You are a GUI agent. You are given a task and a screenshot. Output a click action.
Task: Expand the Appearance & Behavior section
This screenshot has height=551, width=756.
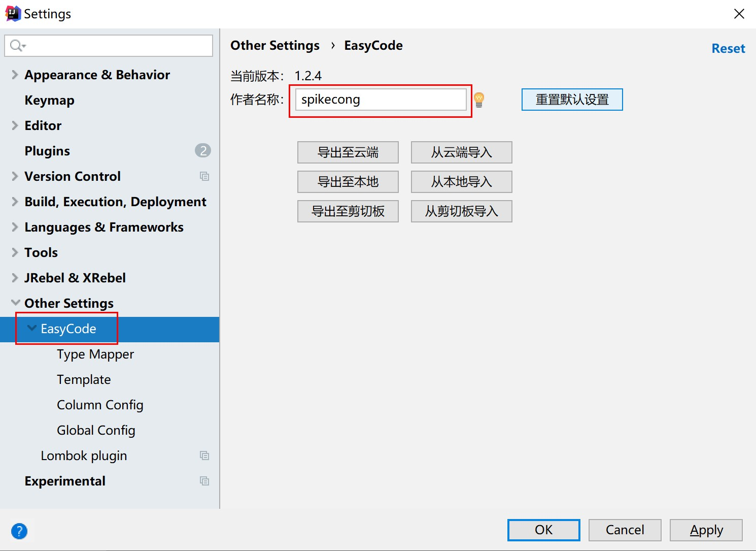pos(15,75)
